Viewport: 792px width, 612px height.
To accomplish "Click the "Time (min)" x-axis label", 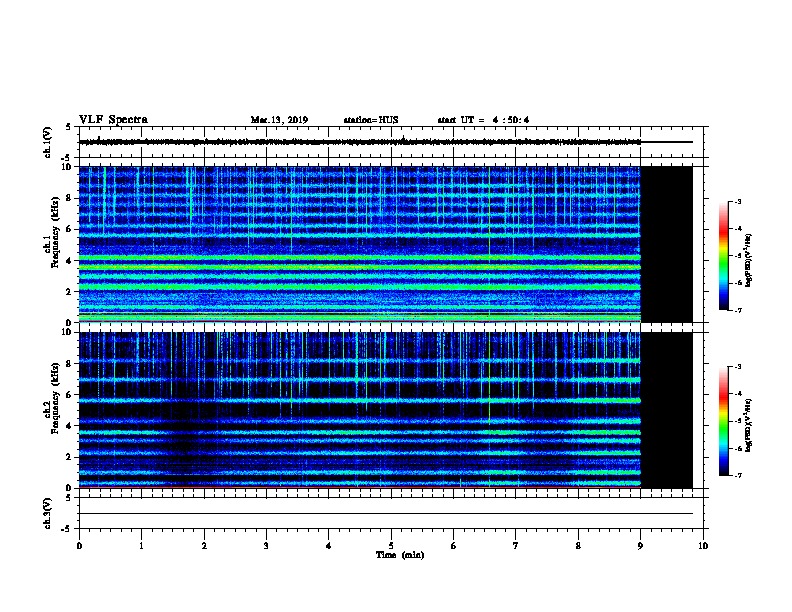I will [400, 555].
